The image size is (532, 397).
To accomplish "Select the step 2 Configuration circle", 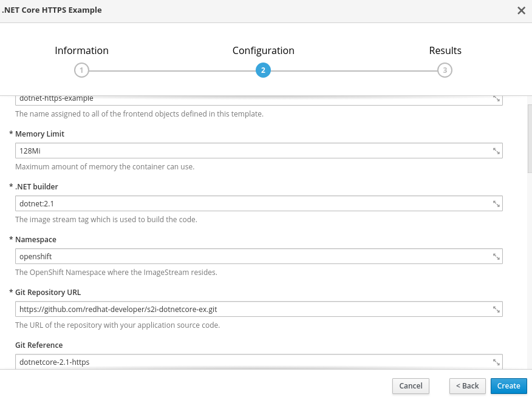I will [263, 70].
